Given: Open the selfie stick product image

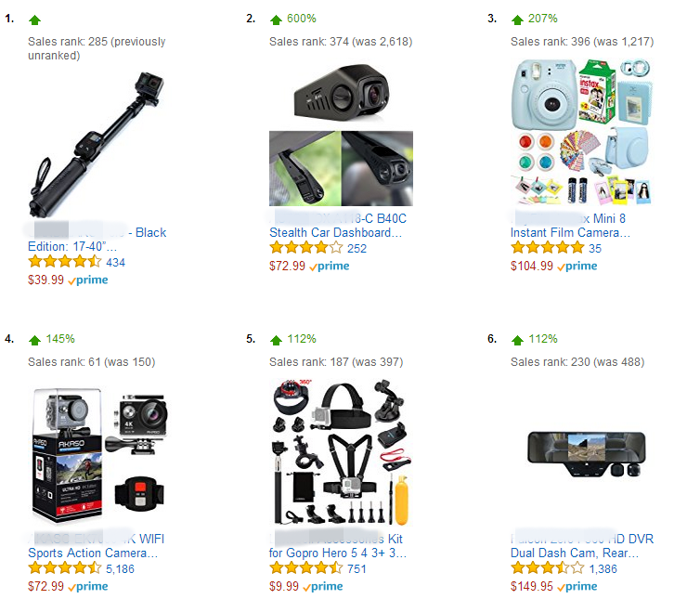Looking at the screenshot, I should pyautogui.click(x=97, y=144).
